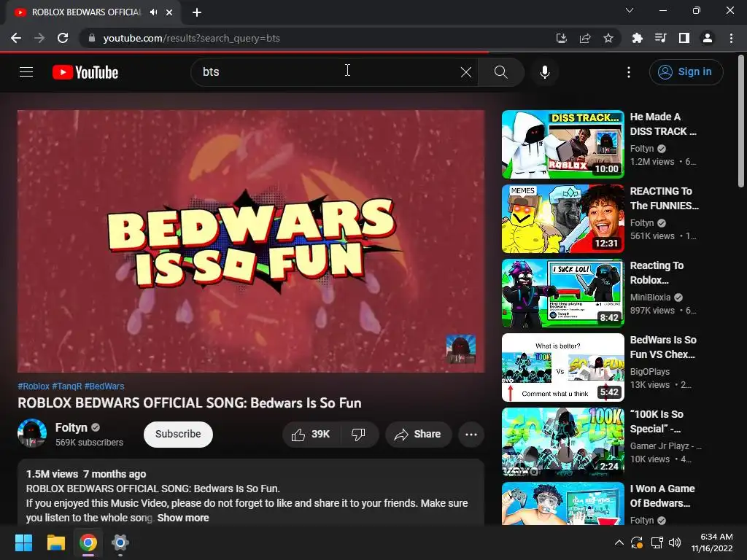Dislike the video with thumbs down
The height and width of the screenshot is (560, 747).
[358, 435]
